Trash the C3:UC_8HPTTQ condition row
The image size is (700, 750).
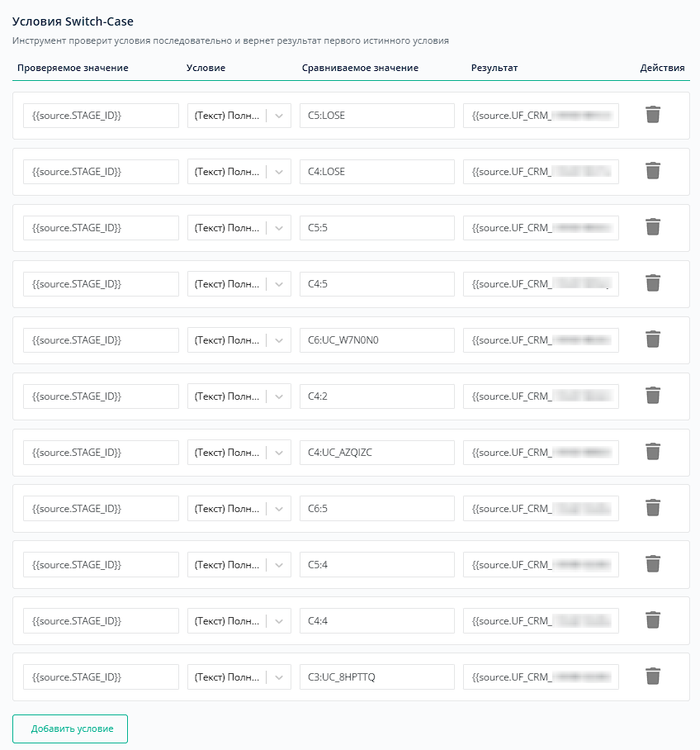(652, 676)
